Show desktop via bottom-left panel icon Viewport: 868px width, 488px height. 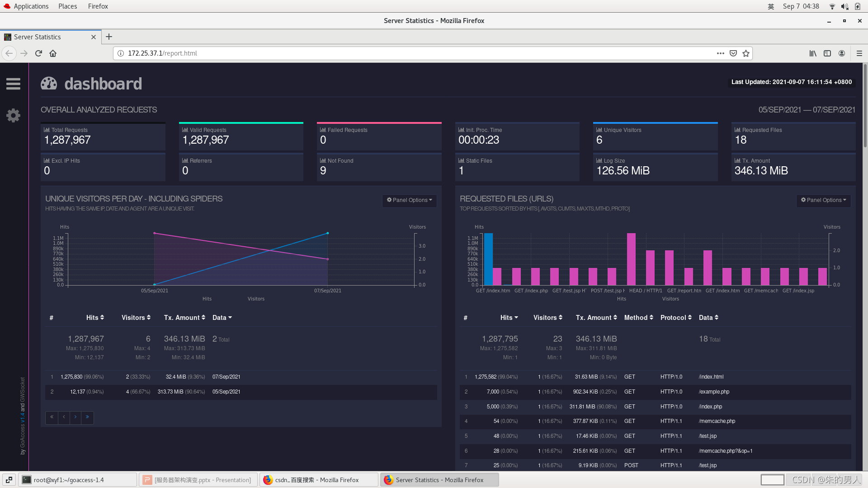pyautogui.click(x=9, y=480)
